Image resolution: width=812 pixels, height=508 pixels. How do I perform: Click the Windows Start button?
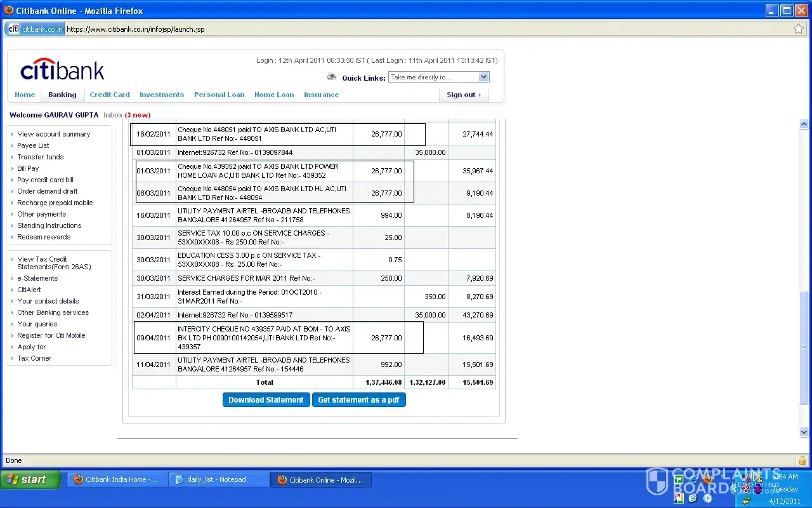(x=30, y=480)
